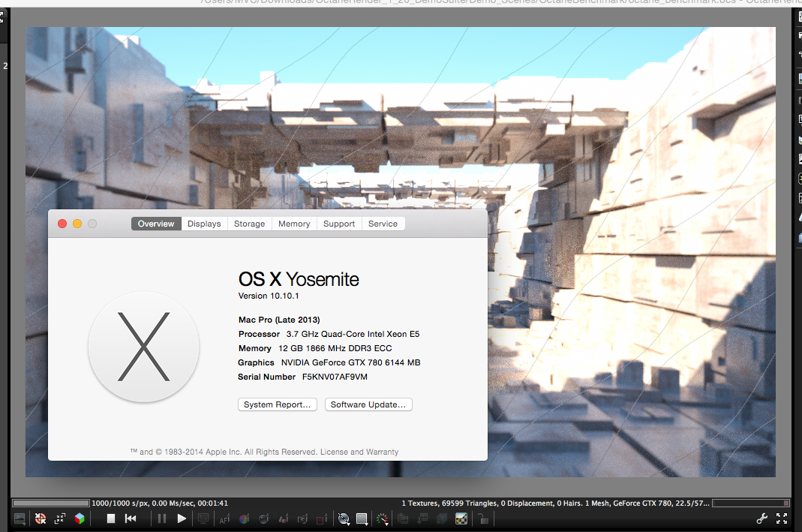Click the render progress bar
This screenshot has width=802, height=532.
[x=50, y=503]
